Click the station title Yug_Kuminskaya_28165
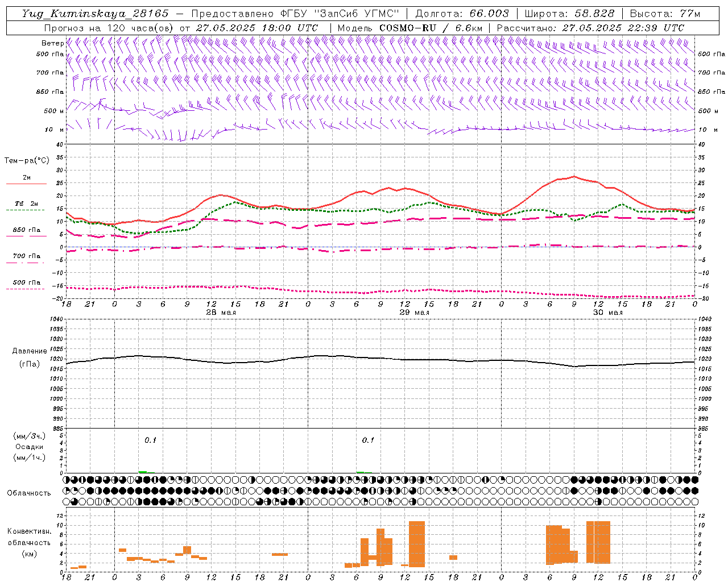Image resolution: width=728 pixels, height=582 pixels. [95, 14]
